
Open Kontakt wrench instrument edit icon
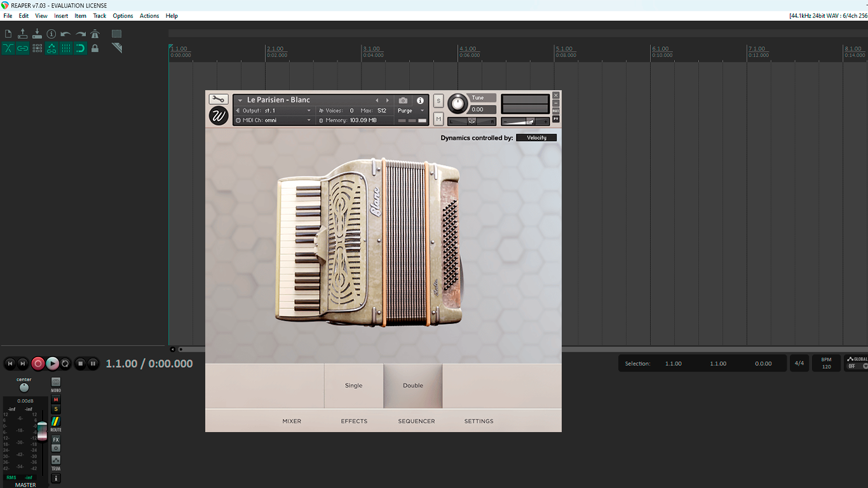pyautogui.click(x=219, y=100)
